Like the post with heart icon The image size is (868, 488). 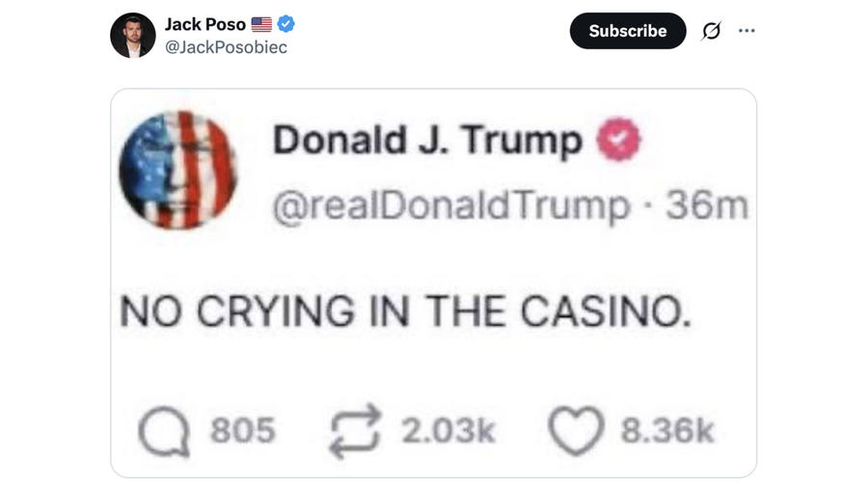tap(575, 430)
